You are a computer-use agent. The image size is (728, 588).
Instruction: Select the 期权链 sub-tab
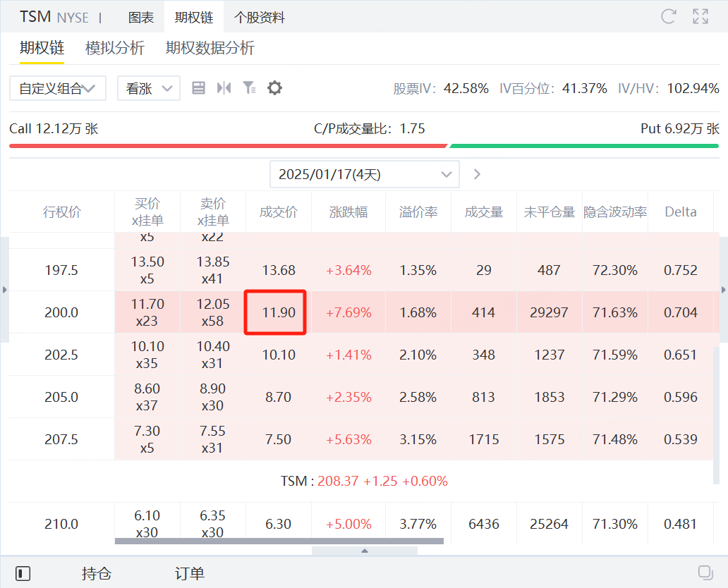42,48
